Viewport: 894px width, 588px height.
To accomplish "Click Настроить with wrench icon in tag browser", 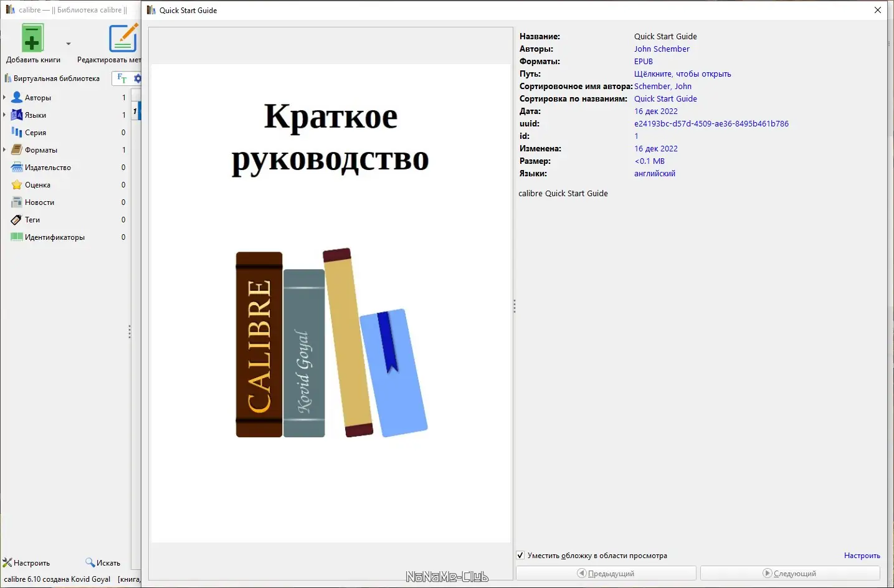I will pos(26,562).
